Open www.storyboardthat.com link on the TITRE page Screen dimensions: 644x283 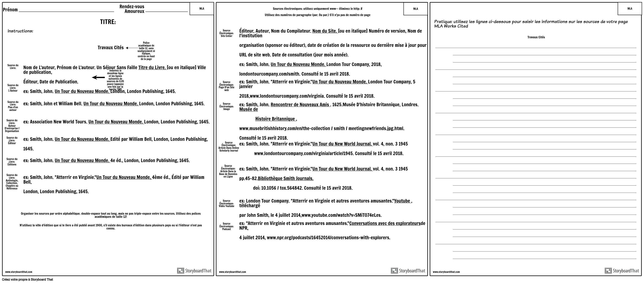tap(19, 272)
